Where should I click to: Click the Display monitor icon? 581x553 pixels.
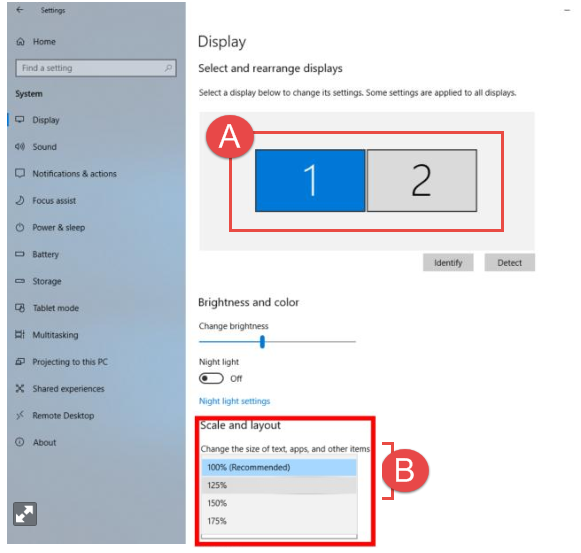click(x=20, y=120)
